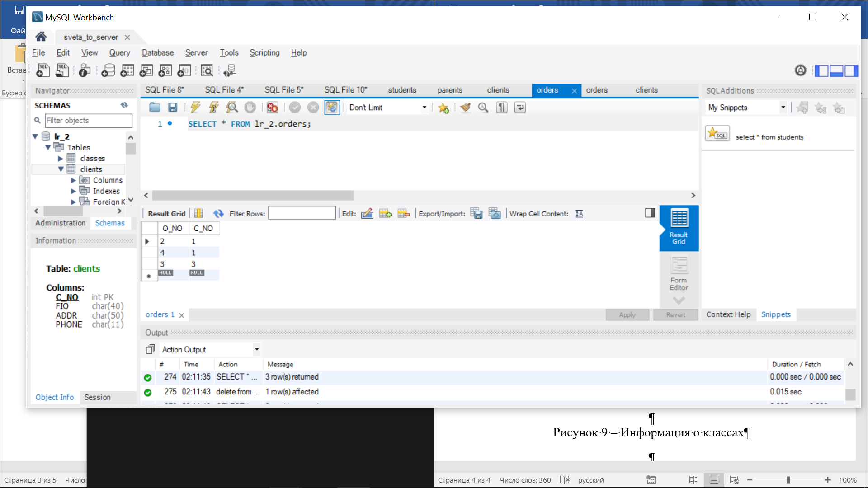The height and width of the screenshot is (488, 868).
Task: Open find panel magnifier icon
Action: click(x=483, y=108)
